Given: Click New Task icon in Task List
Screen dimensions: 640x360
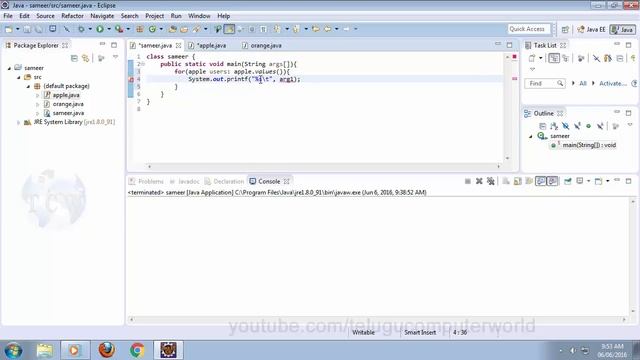Looking at the screenshot, I should (x=532, y=58).
